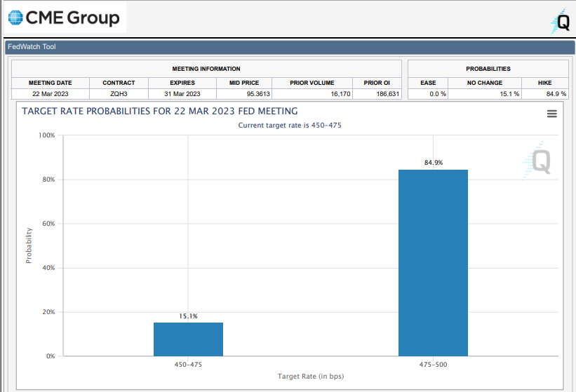Open the chart hamburger context menu
This screenshot has width=576, height=392.
[551, 114]
